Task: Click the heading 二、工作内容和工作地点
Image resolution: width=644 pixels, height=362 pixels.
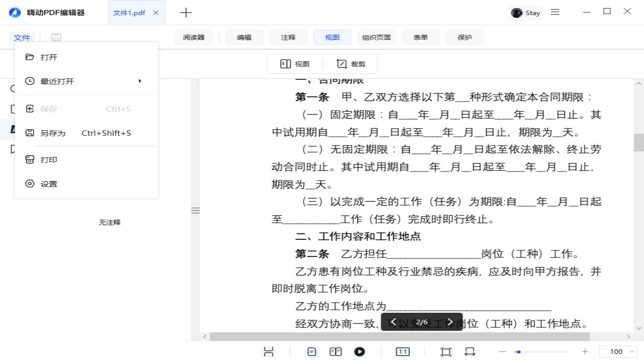Action: [358, 236]
